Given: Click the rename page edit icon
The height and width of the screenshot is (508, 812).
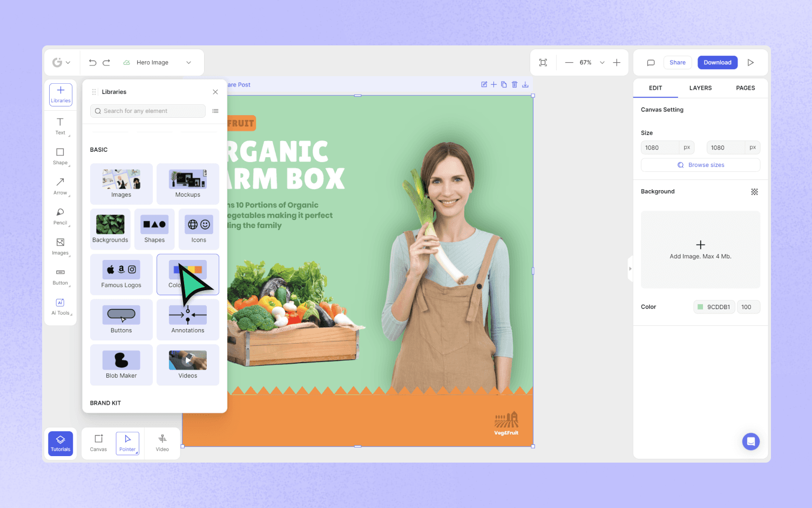Looking at the screenshot, I should (x=484, y=84).
